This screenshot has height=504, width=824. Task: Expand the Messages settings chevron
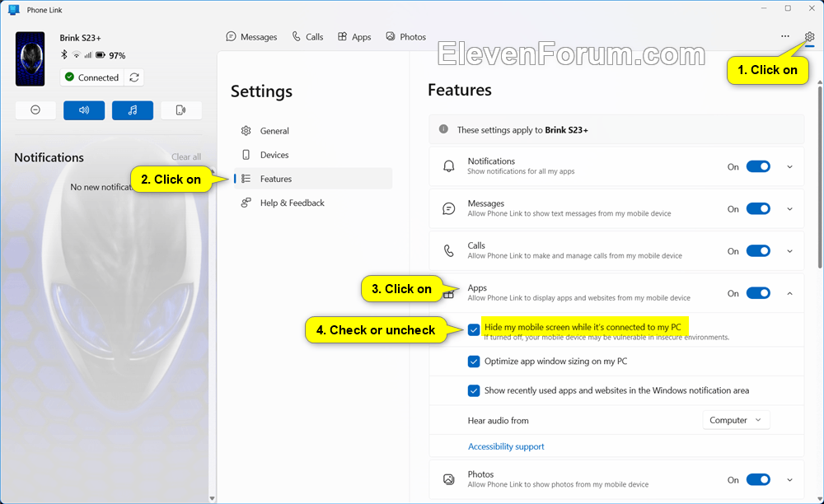click(x=789, y=209)
